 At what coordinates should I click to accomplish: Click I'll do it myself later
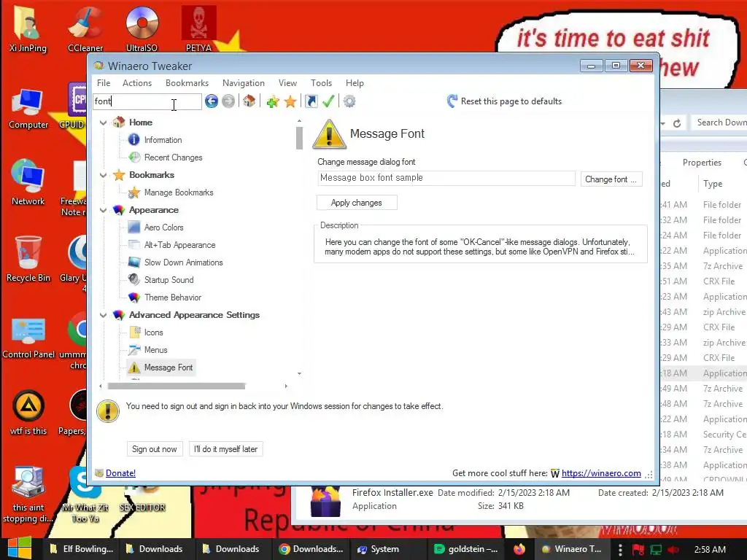pos(225,449)
